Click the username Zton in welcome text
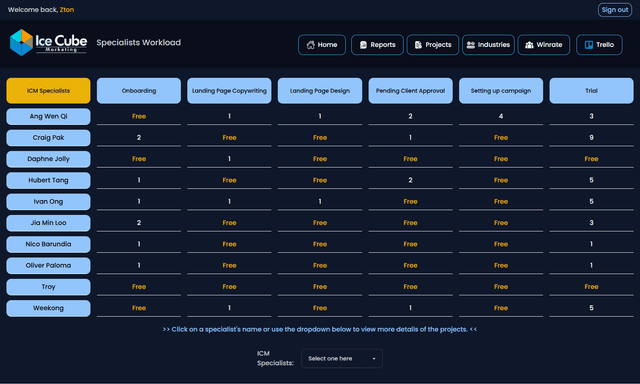The height and width of the screenshot is (384, 640). tap(67, 10)
